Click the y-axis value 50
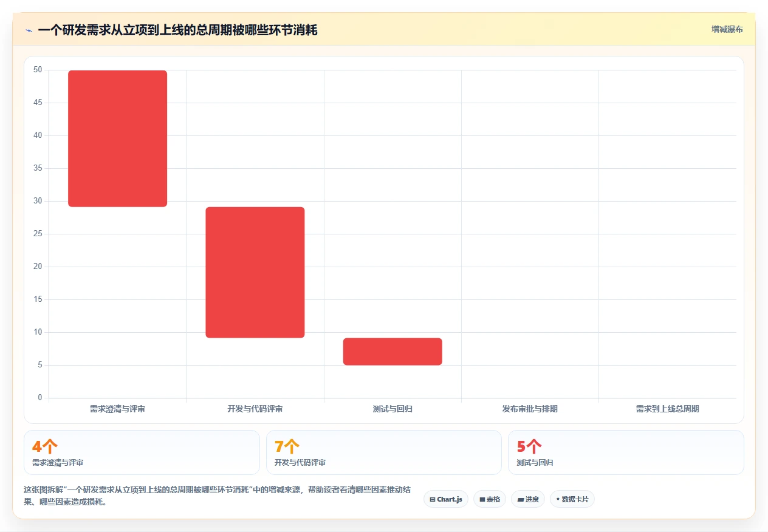This screenshot has height=532, width=768. pyautogui.click(x=38, y=70)
